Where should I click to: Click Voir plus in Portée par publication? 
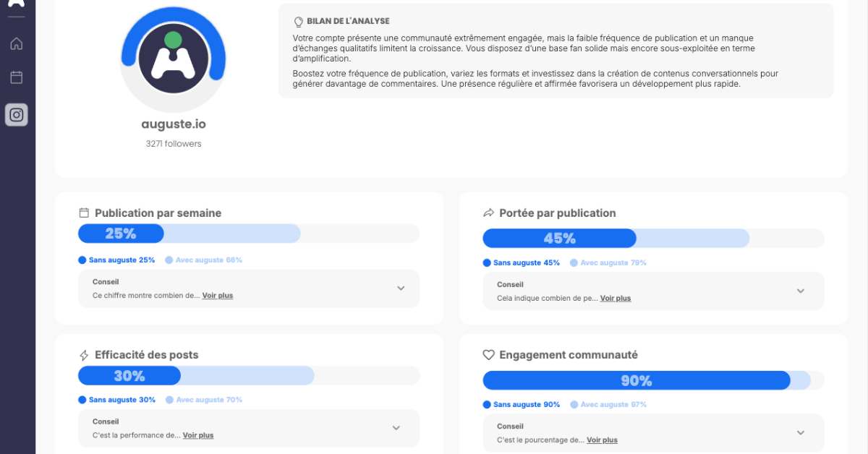point(616,299)
